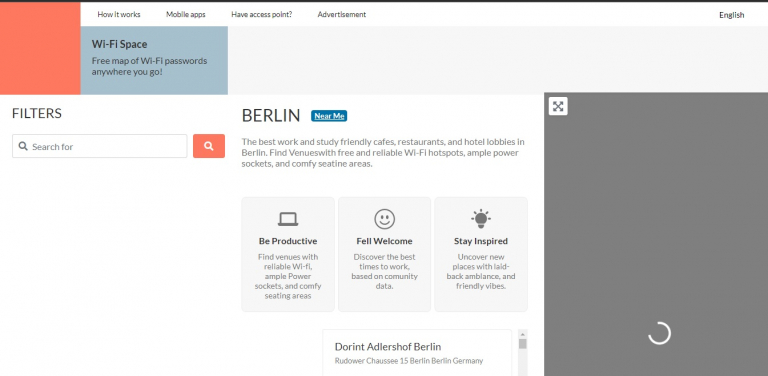Click the Near Me button
Viewport: 768px width, 376px height.
coord(329,116)
